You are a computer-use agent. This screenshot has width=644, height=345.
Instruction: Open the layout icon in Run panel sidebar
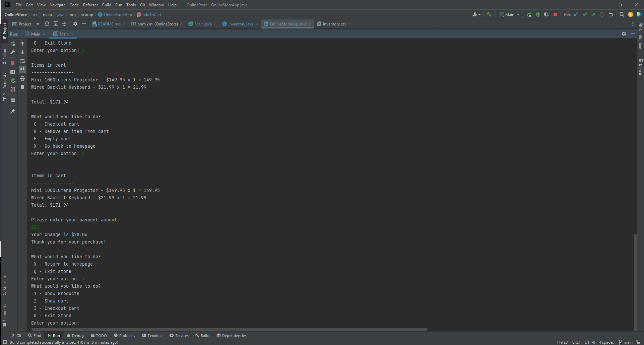pyautogui.click(x=13, y=100)
